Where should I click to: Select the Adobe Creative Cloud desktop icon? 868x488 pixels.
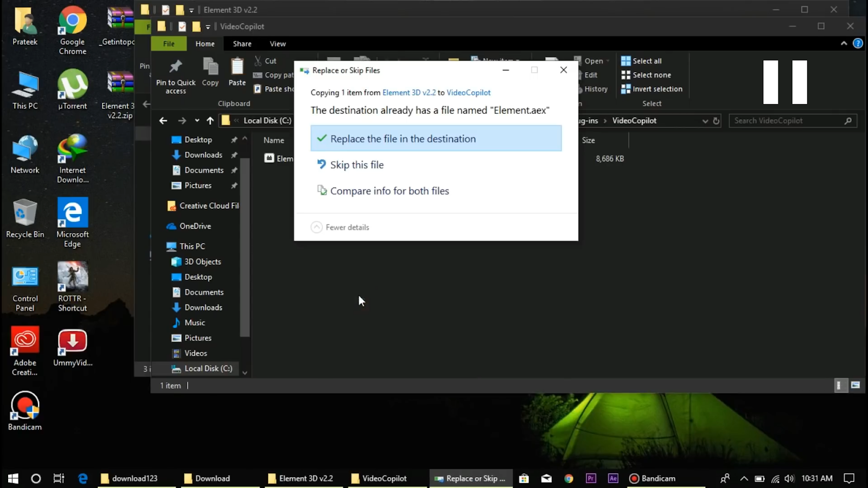(x=25, y=351)
